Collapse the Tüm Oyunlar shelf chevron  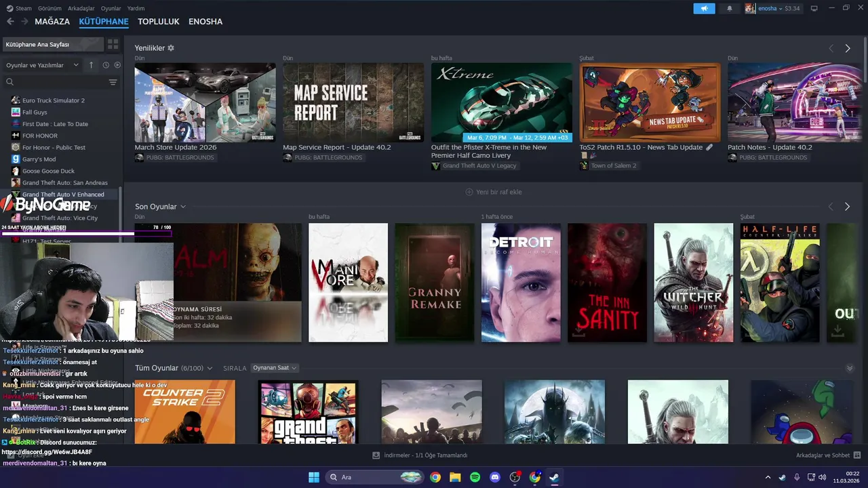[850, 368]
